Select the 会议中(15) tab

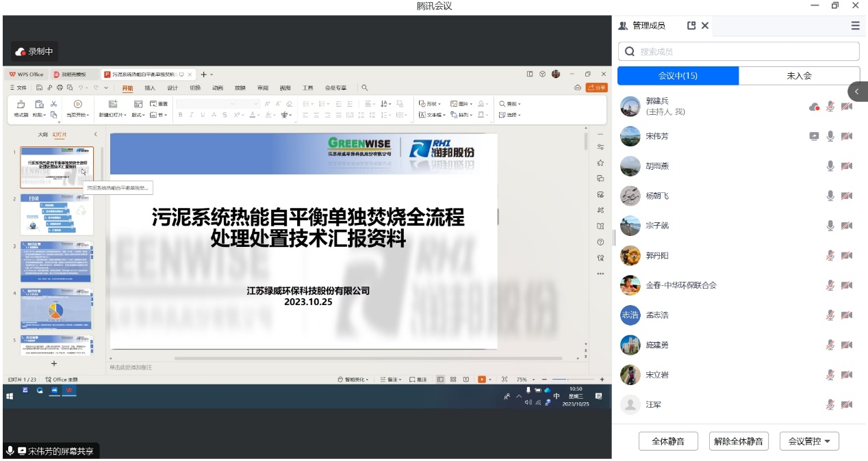pyautogui.click(x=678, y=76)
